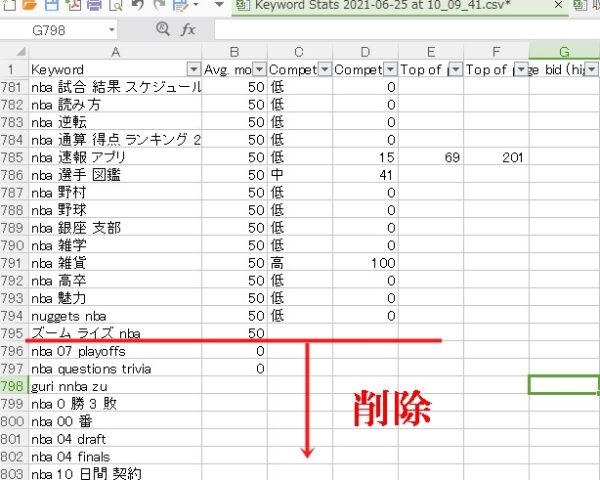
Task: Open the Keyword column filter dropdown
Action: [194, 69]
